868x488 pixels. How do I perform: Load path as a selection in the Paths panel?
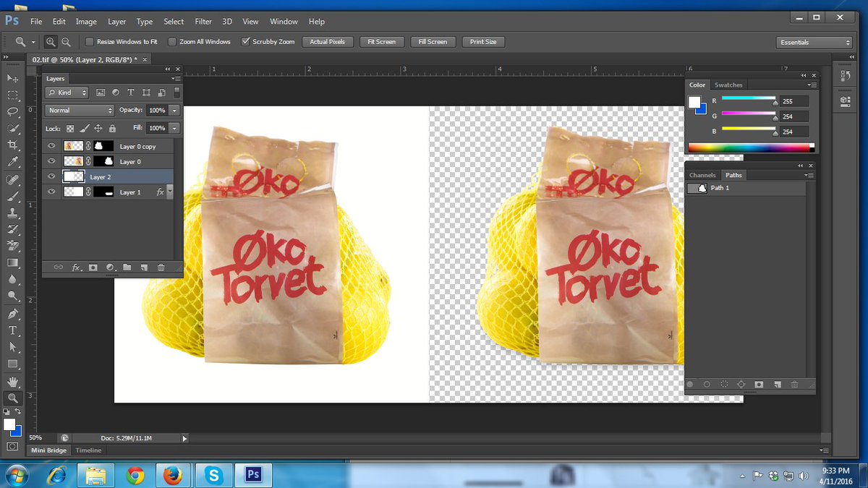724,385
